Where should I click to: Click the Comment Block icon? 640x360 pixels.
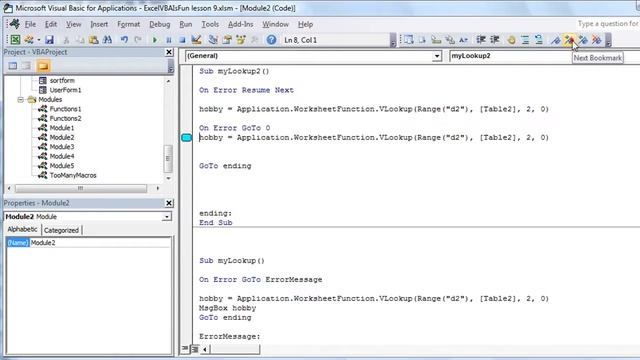525,40
